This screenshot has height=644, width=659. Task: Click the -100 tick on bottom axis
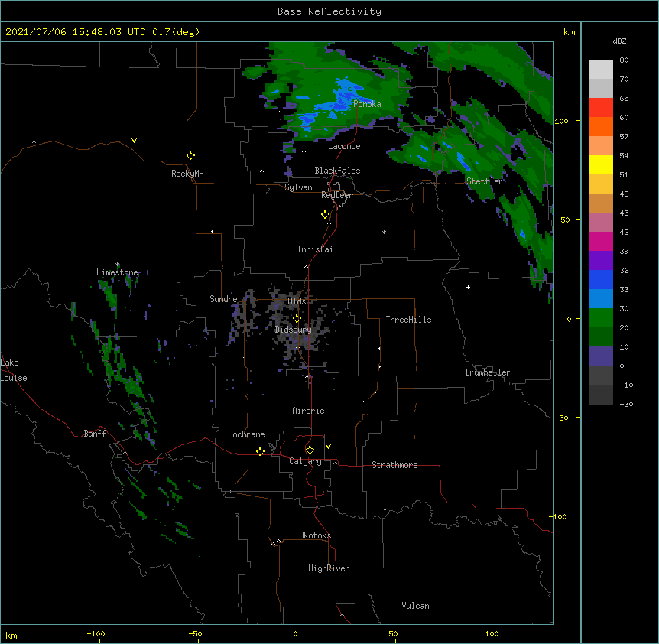click(x=96, y=633)
